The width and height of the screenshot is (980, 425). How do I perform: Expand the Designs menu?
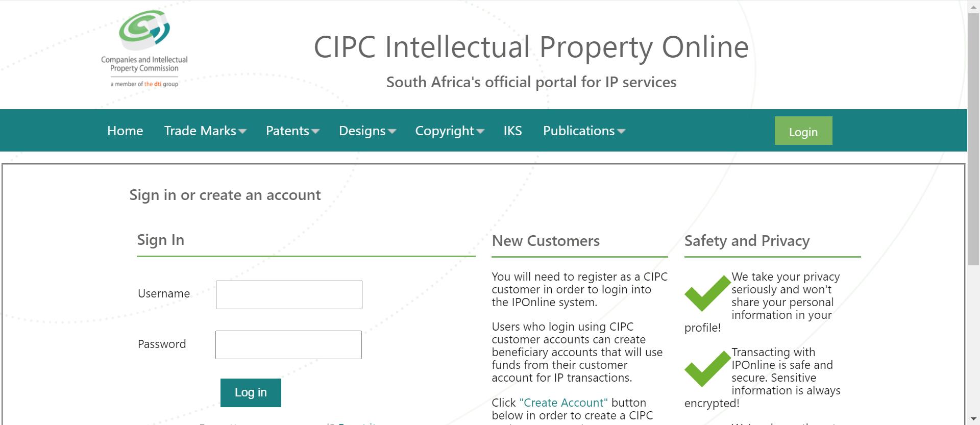click(367, 131)
